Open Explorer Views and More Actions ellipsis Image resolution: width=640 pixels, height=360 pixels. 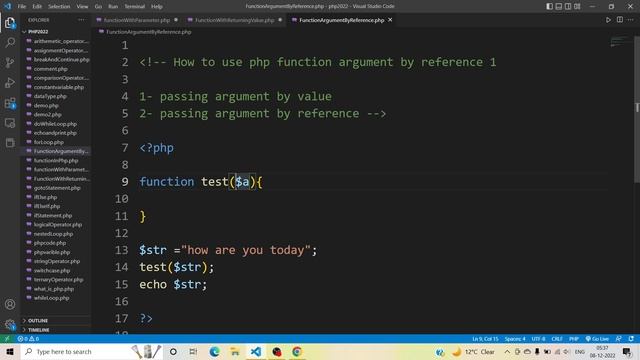tap(82, 20)
